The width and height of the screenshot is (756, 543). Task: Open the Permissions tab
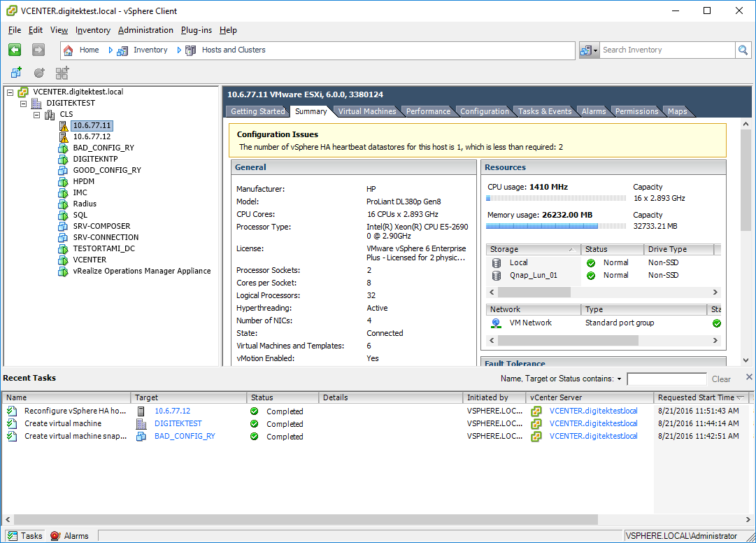pos(636,111)
